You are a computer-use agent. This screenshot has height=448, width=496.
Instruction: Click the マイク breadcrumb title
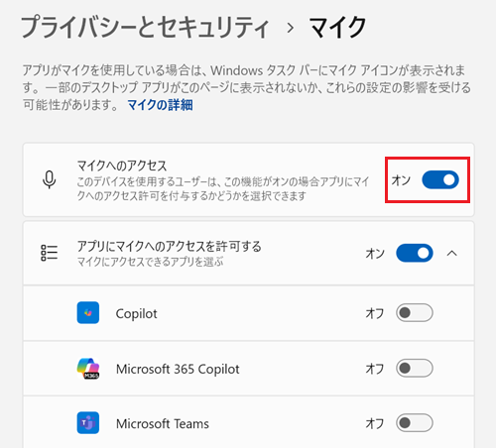(337, 27)
